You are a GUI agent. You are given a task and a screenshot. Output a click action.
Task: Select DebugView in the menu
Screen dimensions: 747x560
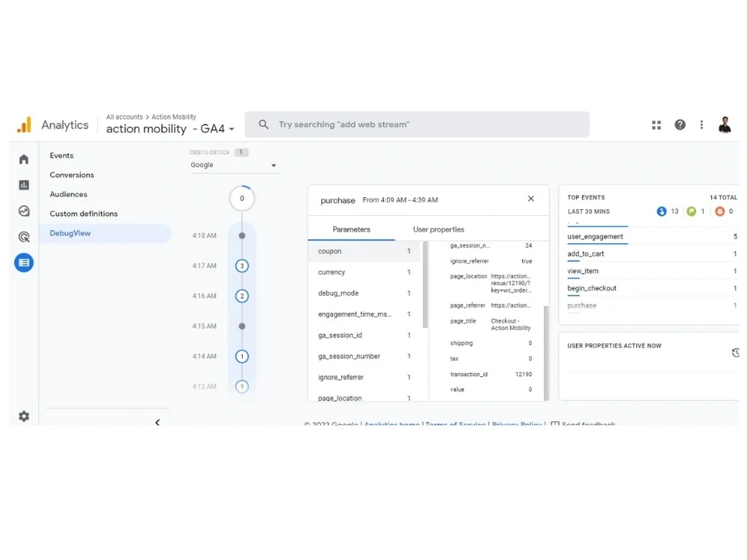click(105, 233)
